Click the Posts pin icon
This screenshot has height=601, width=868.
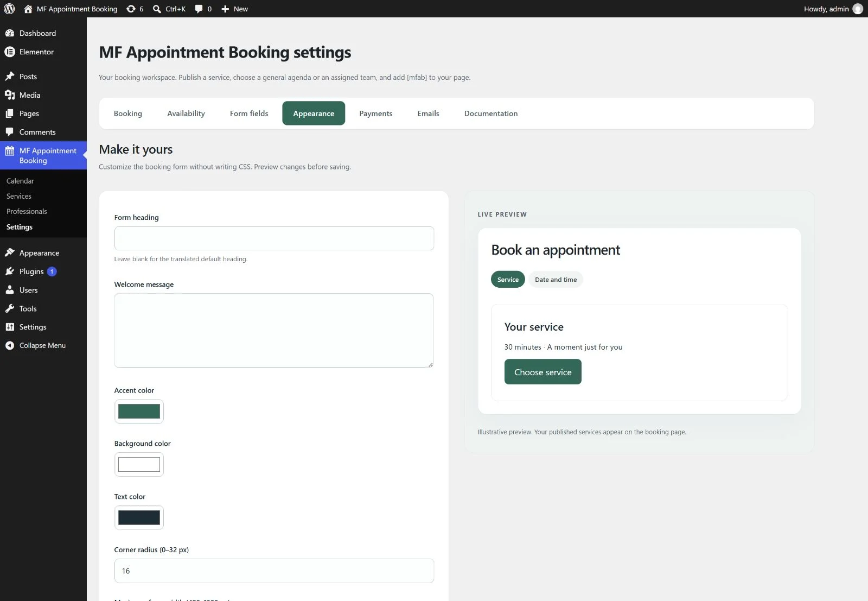click(10, 77)
